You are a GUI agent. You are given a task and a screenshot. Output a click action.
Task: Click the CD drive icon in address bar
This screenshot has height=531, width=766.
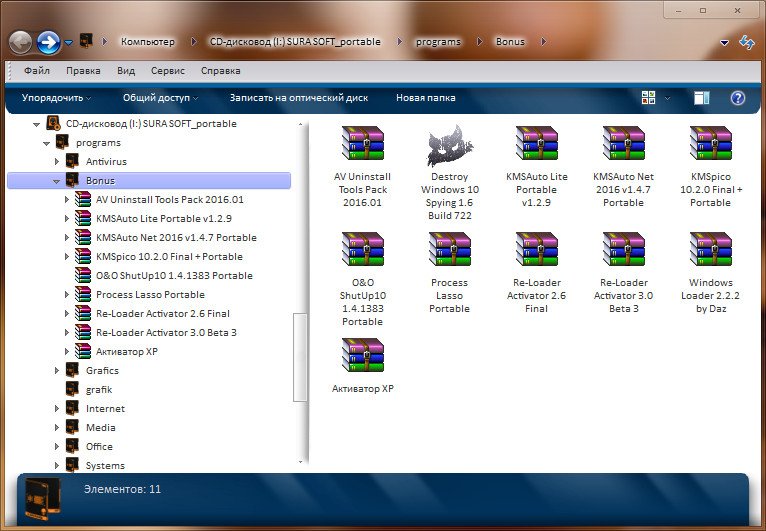[x=86, y=41]
